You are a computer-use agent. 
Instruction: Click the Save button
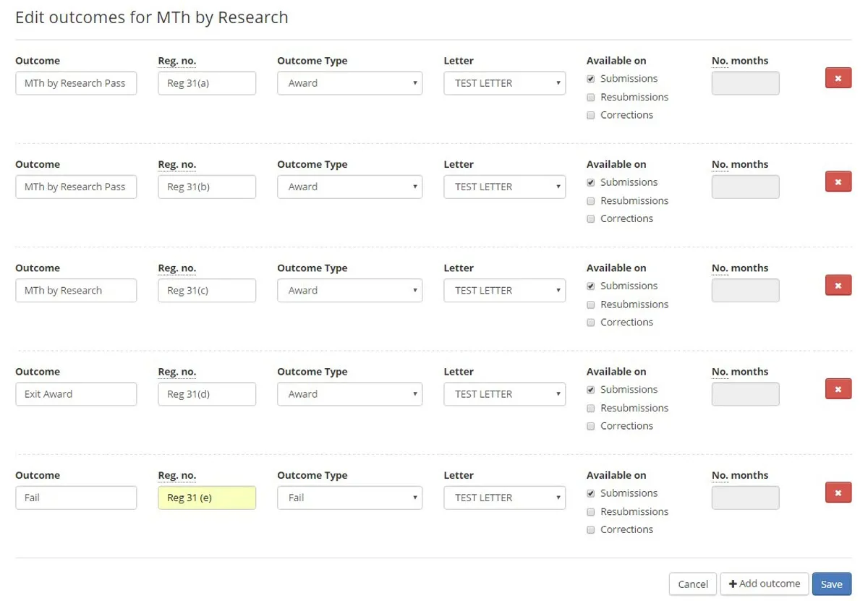pyautogui.click(x=831, y=584)
